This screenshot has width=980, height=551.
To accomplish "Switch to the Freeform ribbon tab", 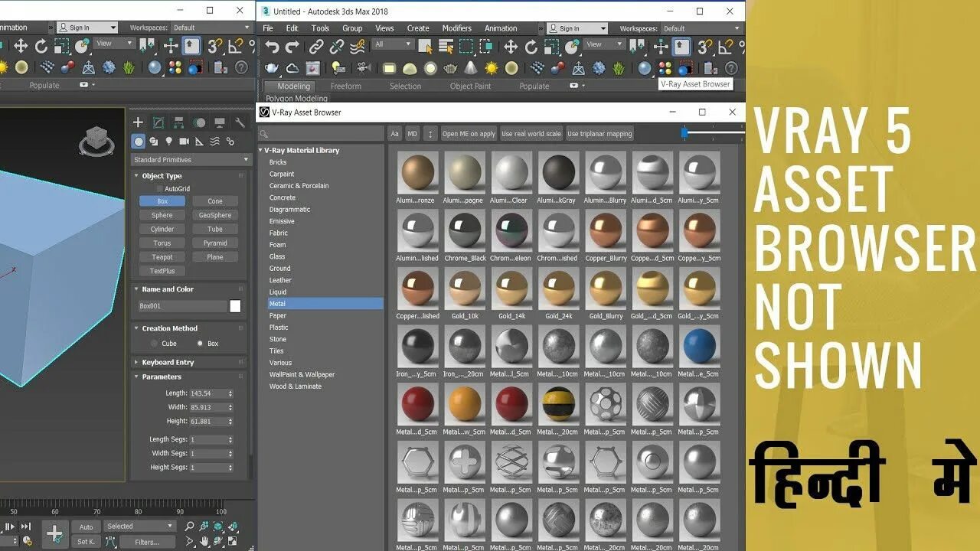I will point(345,86).
